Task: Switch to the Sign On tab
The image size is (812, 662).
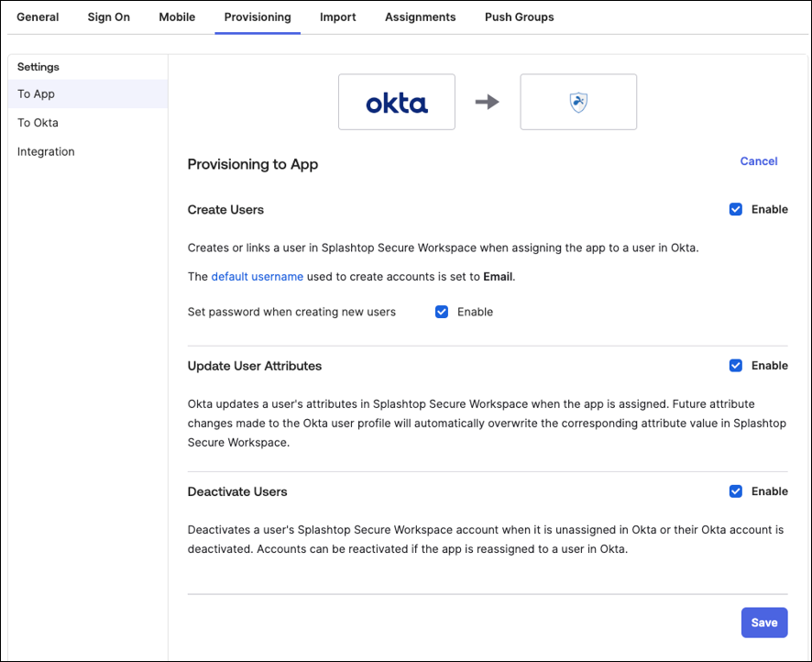Action: pyautogui.click(x=109, y=17)
